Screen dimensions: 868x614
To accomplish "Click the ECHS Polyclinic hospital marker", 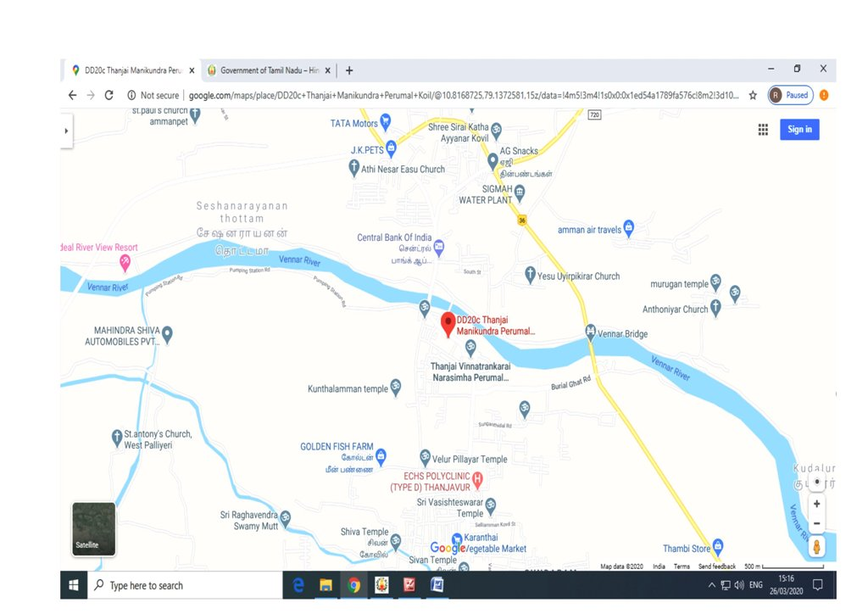I will 477,481.
